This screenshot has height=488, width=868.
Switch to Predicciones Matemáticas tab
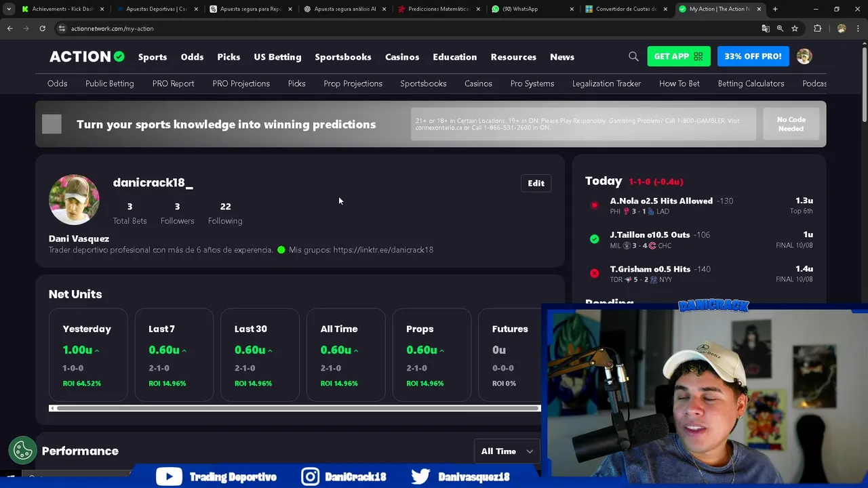438,9
